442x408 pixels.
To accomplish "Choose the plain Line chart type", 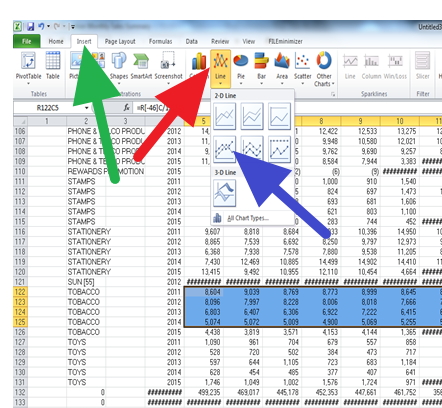I will 225,116.
